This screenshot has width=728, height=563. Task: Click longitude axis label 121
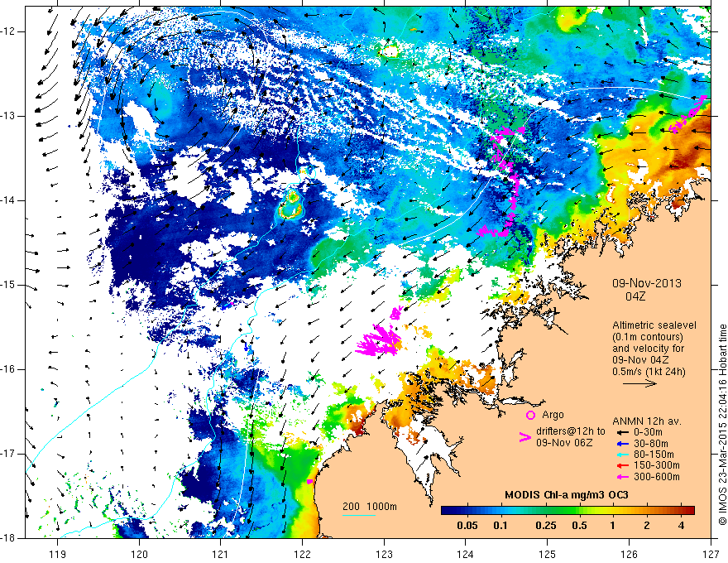[x=221, y=555]
